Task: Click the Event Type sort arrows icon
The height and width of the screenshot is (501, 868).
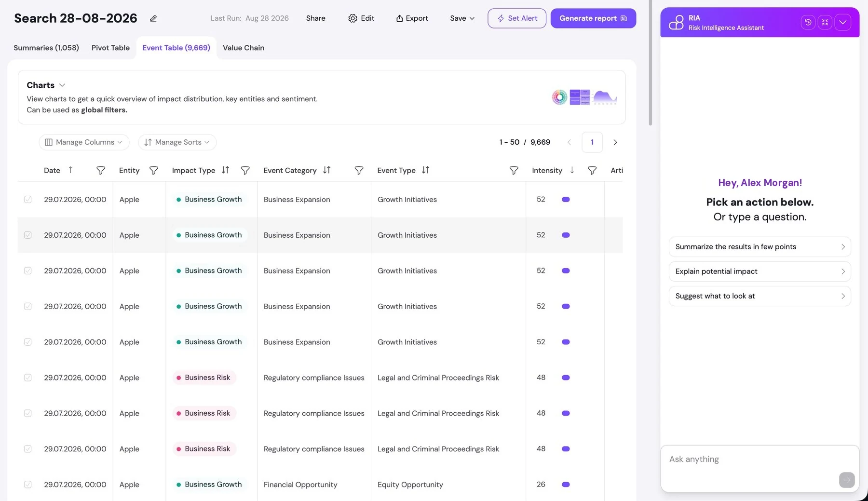Action: 425,170
